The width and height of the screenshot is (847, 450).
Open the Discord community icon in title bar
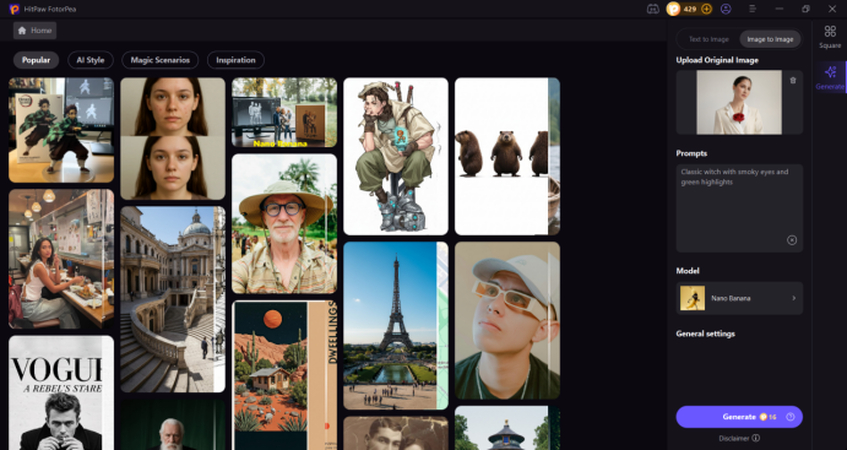[653, 9]
